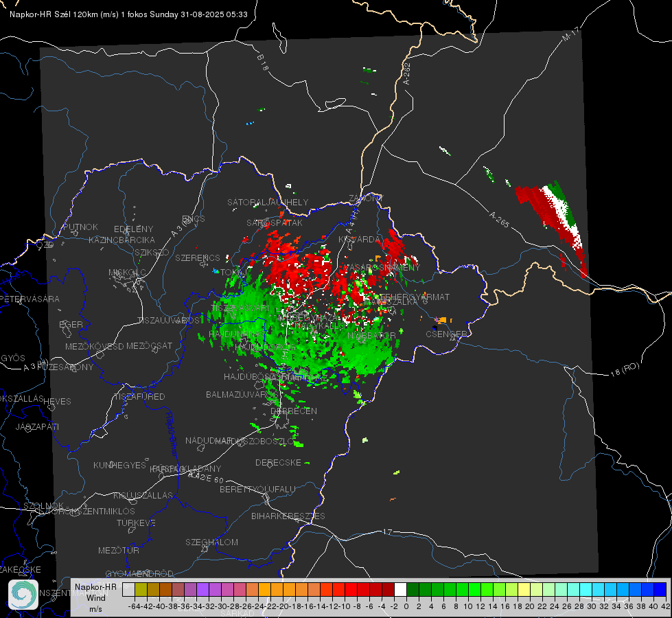
Task: Click the white swatch between -2 and 0
Action: point(400,589)
